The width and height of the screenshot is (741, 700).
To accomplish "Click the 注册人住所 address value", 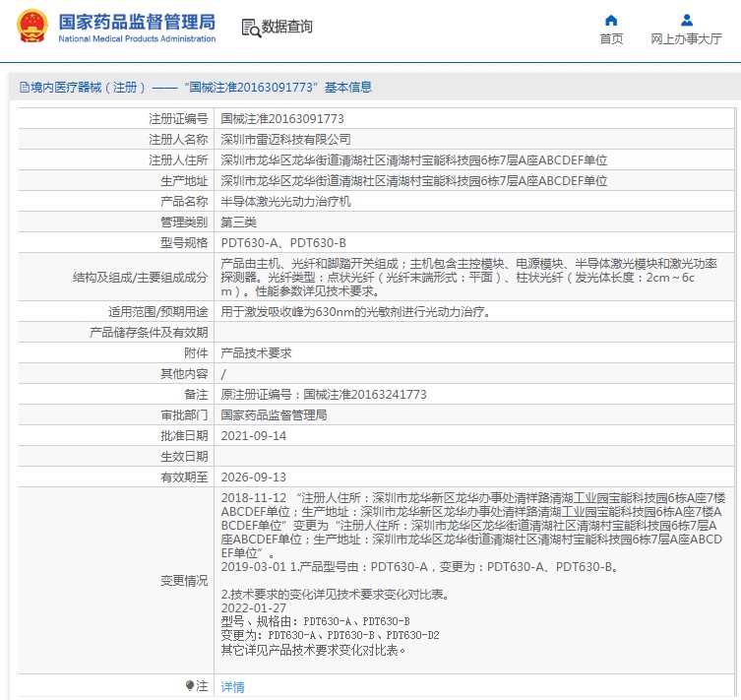I will pos(414,160).
